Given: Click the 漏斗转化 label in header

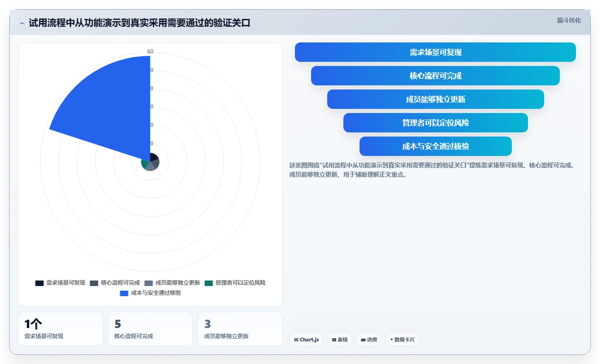Looking at the screenshot, I should coord(569,21).
